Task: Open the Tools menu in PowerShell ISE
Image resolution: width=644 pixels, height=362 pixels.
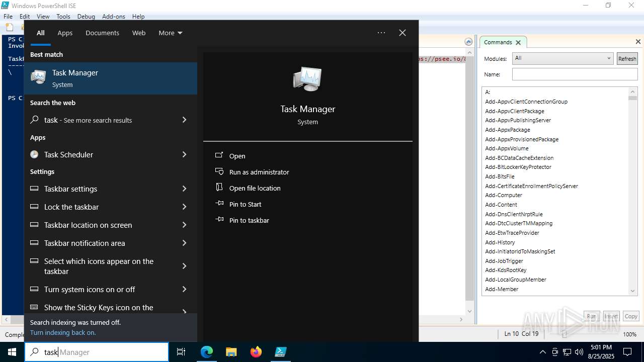Action: [x=63, y=17]
